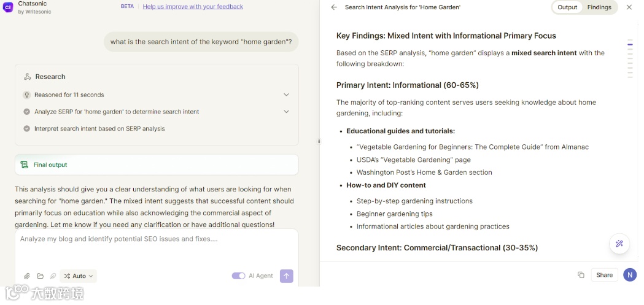Select the Output tab

[567, 7]
